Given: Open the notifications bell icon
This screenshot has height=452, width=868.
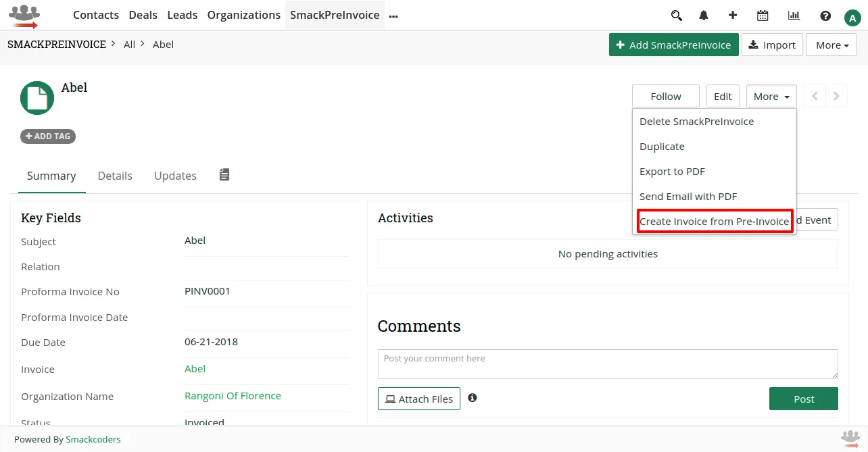Looking at the screenshot, I should [703, 15].
